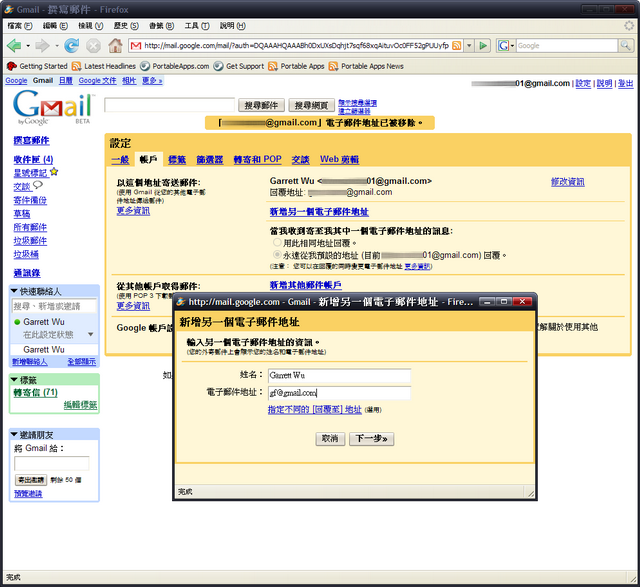Viewport: 640px width, 587px height.
Task: Switch to the 交談 settings tab
Action: (x=300, y=160)
